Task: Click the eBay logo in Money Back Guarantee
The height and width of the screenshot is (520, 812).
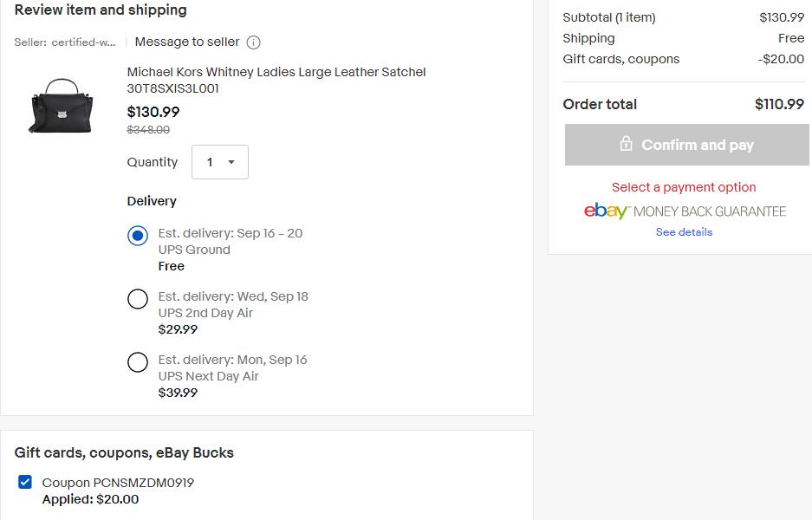Action: (x=606, y=211)
